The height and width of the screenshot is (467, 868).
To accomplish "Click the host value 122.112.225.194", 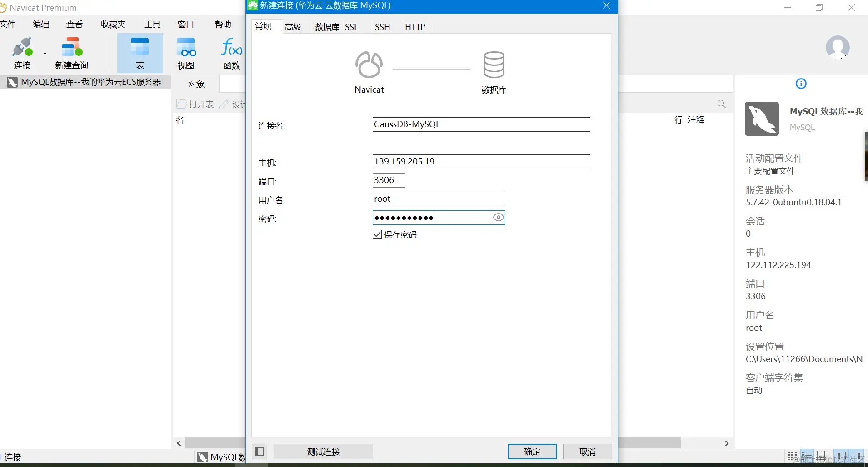I will 778,265.
